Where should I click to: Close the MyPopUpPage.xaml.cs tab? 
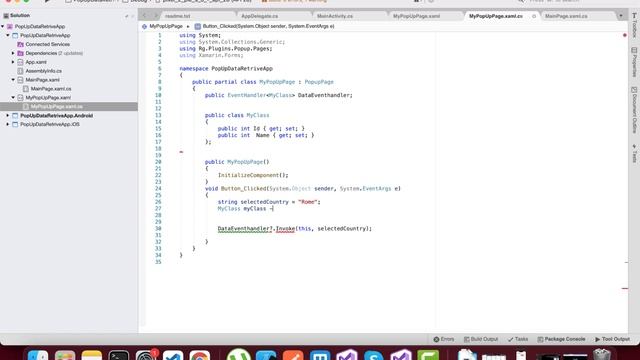click(x=534, y=16)
